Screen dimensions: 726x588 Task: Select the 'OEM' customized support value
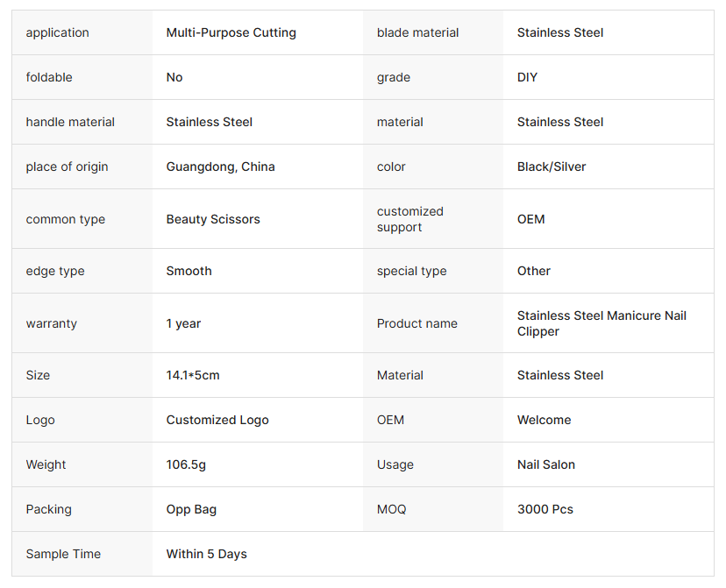530,219
